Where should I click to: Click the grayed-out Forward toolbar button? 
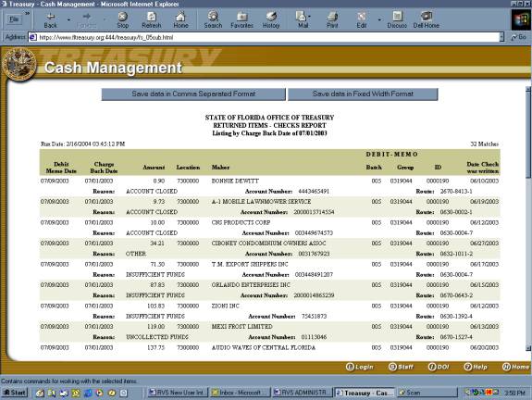87,20
